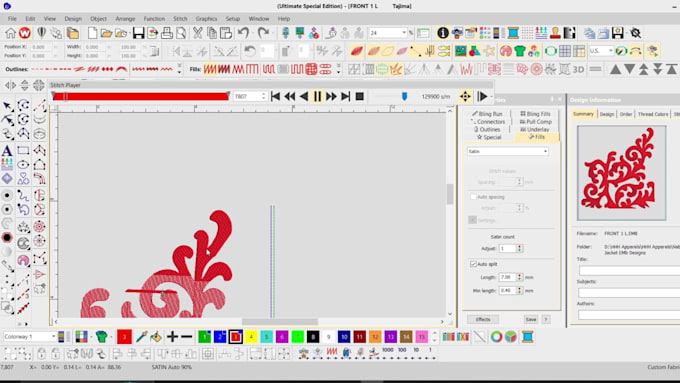Open the Graphics menu
Image resolution: width=680 pixels, height=383 pixels.
coord(206,19)
